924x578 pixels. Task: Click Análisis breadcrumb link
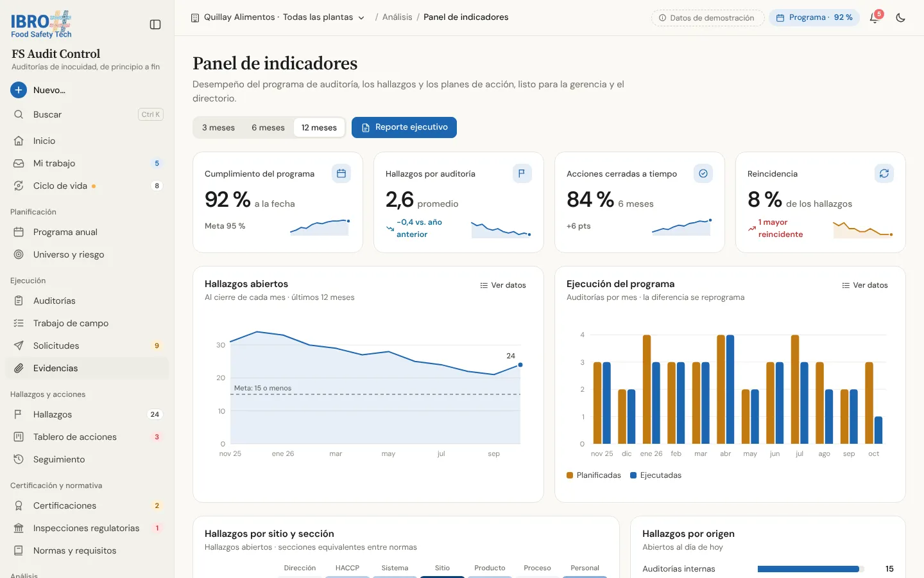click(x=397, y=17)
